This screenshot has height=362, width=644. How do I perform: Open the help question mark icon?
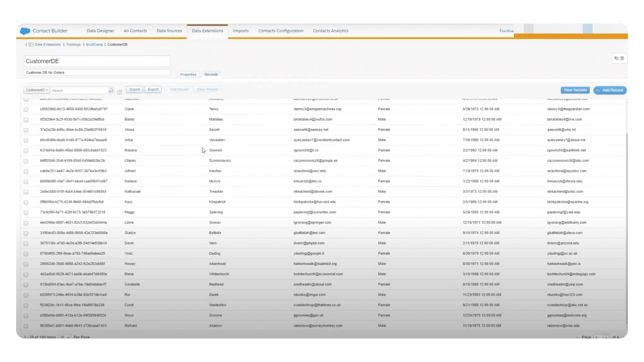(120, 92)
